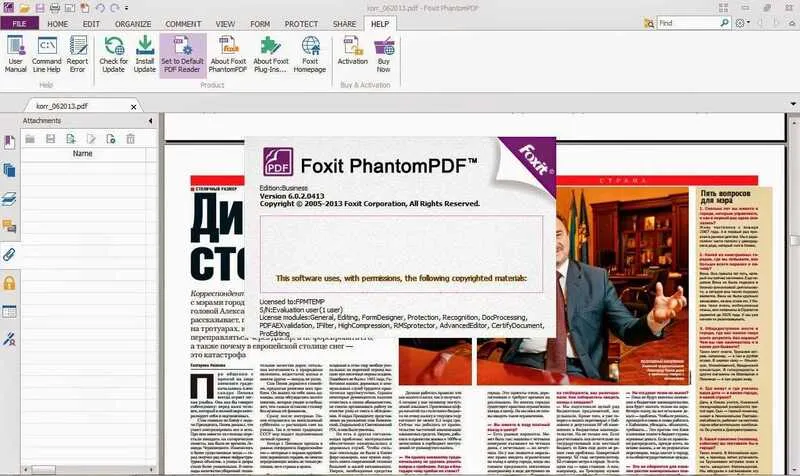
Task: Switch to the FORM ribbon tab
Action: (260, 24)
